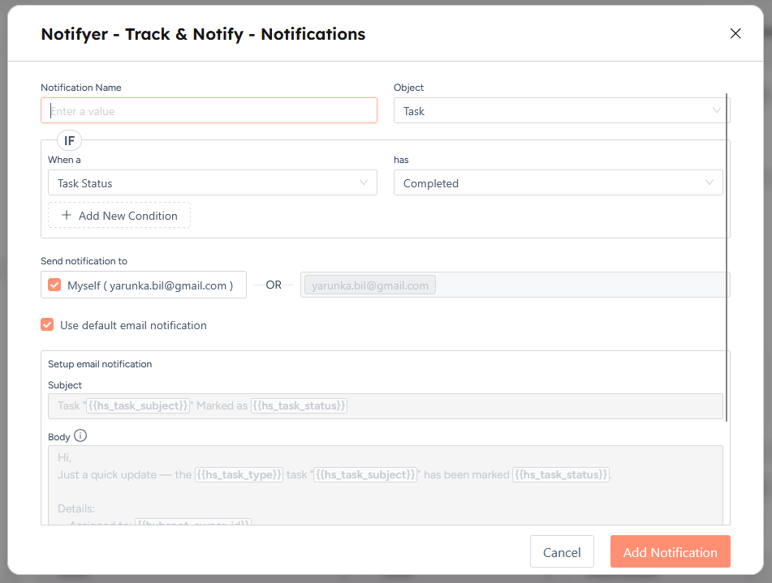Toggle Use default email notification checkbox
This screenshot has height=583, width=772.
[x=47, y=325]
